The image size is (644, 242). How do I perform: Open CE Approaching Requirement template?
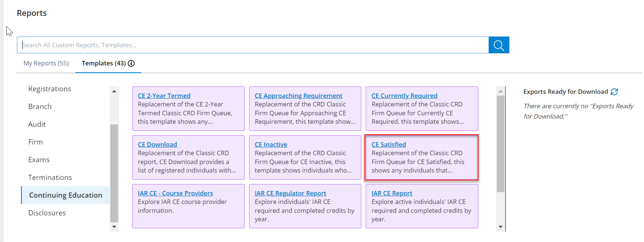pos(298,96)
